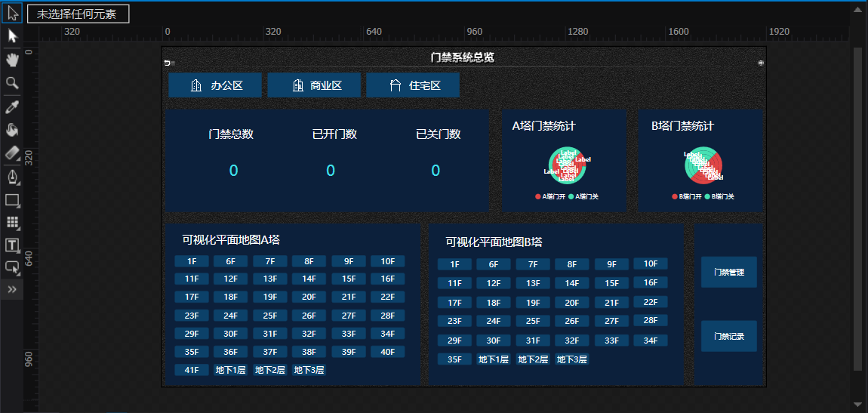Screen dimensions: 868x413
Task: Activate the Zoom magnifier tool
Action: click(x=13, y=83)
